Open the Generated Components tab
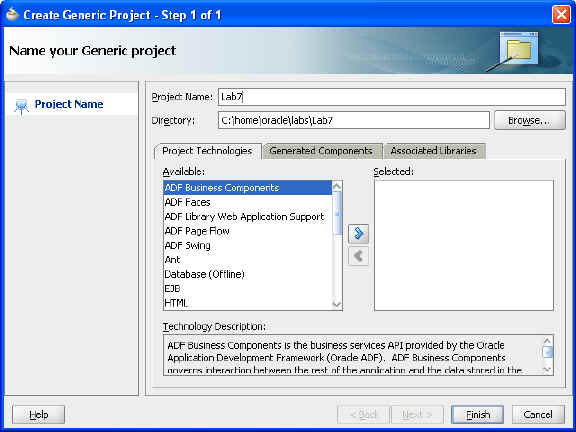Image resolution: width=576 pixels, height=432 pixels. [322, 151]
